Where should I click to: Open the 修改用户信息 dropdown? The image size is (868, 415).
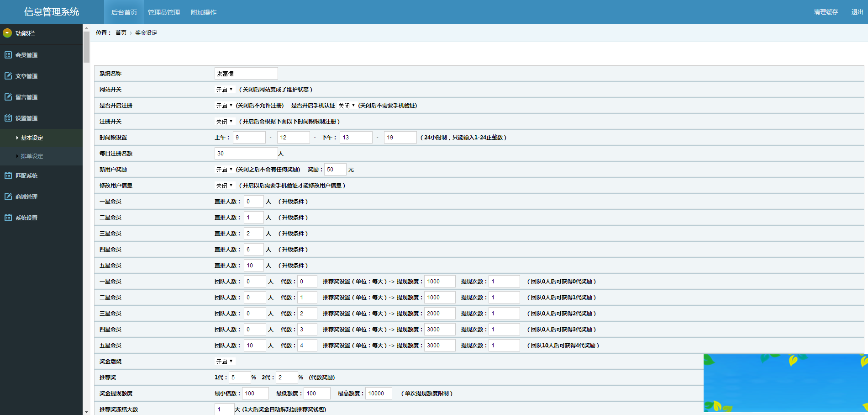[224, 186]
